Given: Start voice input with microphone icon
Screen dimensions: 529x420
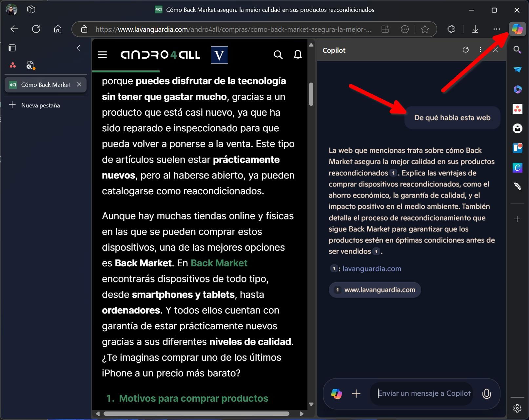Looking at the screenshot, I should point(487,393).
